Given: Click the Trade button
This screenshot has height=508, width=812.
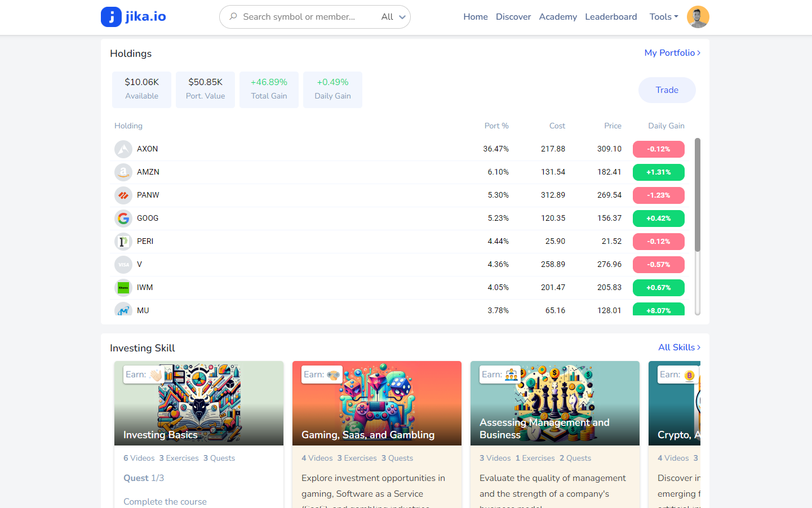Looking at the screenshot, I should 667,90.
